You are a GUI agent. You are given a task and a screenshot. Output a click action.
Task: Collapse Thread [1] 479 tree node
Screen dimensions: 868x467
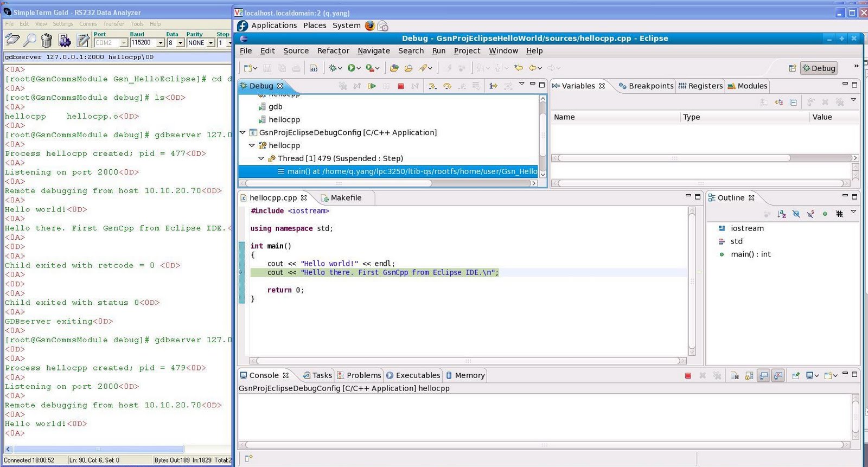(x=261, y=158)
